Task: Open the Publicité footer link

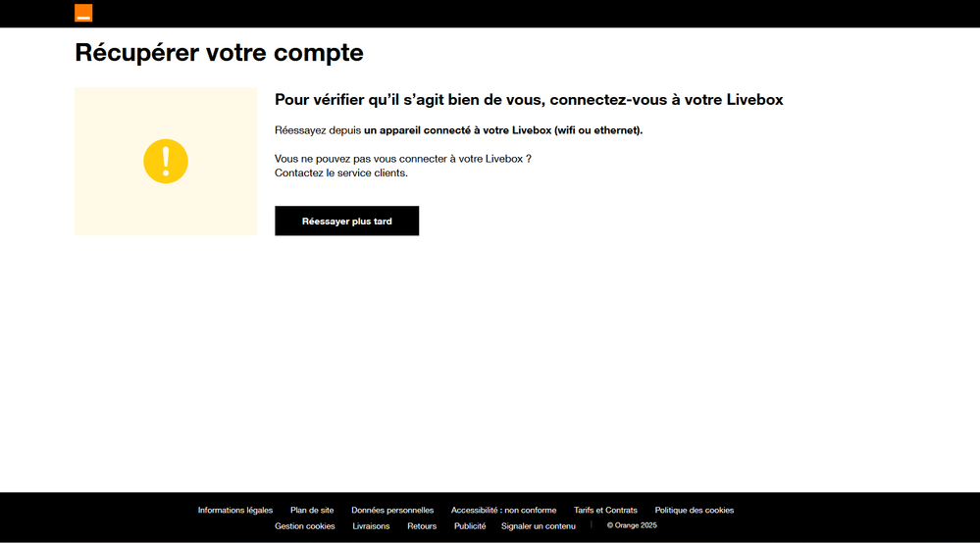Action: [470, 526]
